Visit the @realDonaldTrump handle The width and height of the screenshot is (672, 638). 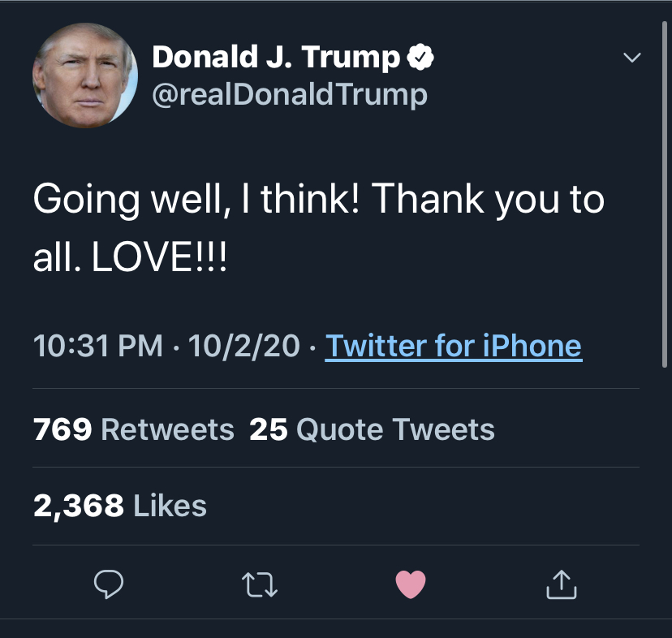290,95
